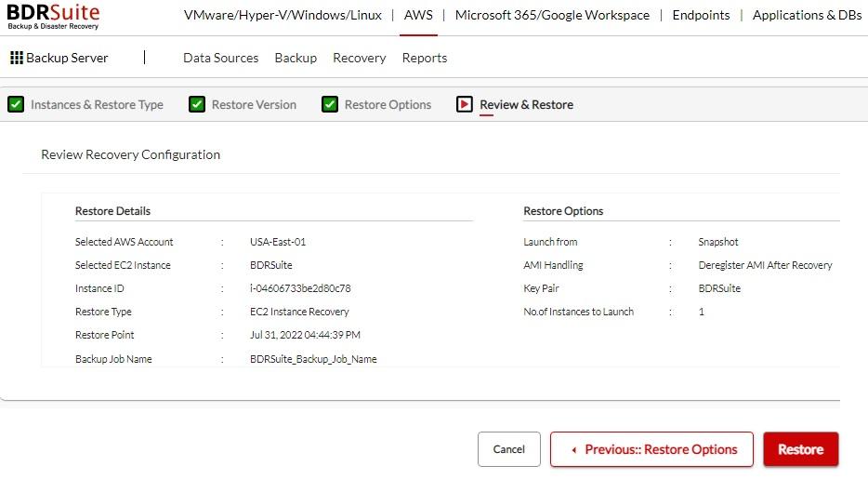Image resolution: width=868 pixels, height=479 pixels.
Task: Click Restore Version green check icon
Action: coord(196,104)
